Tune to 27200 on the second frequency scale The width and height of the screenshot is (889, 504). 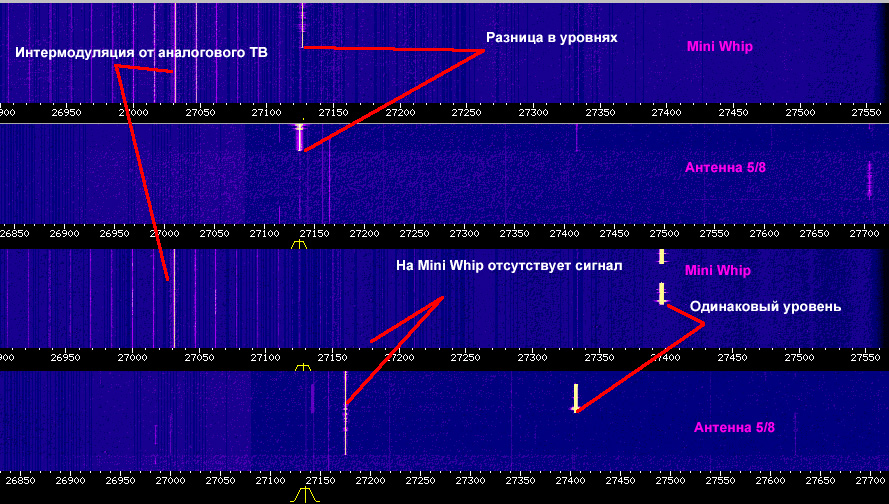pyautogui.click(x=364, y=233)
